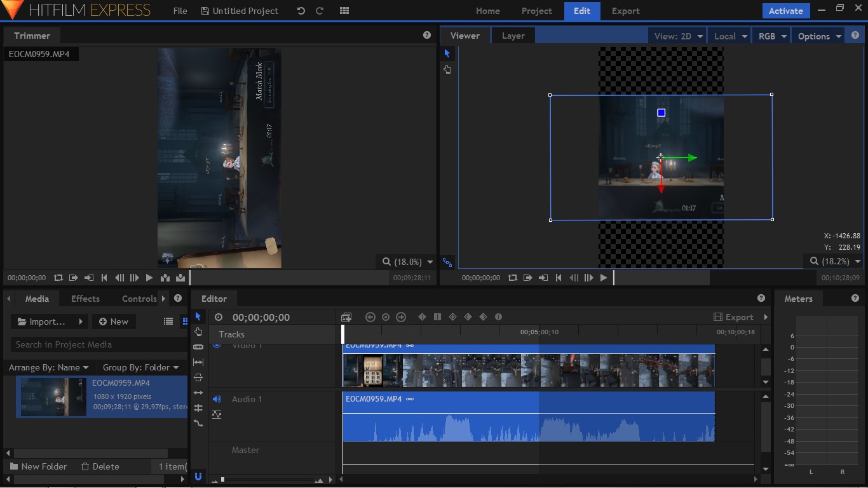
Task: Switch to the Effects tab
Action: [85, 299]
